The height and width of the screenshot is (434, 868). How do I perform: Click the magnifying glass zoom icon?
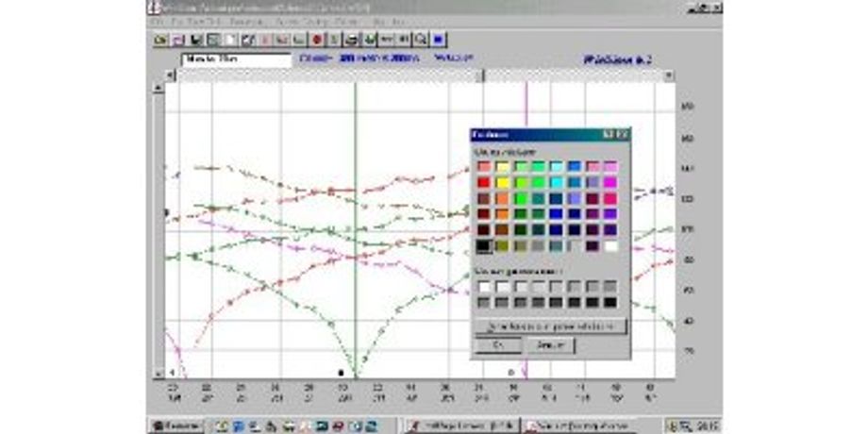click(x=421, y=40)
